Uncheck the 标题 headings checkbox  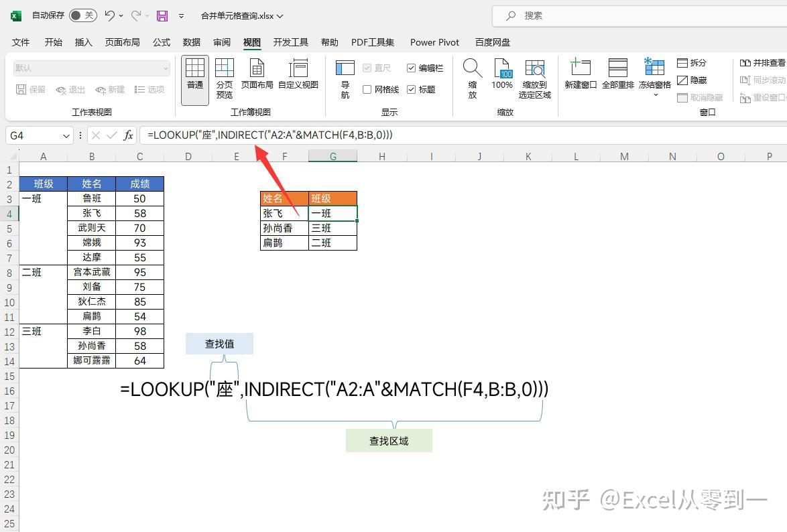pyautogui.click(x=411, y=89)
